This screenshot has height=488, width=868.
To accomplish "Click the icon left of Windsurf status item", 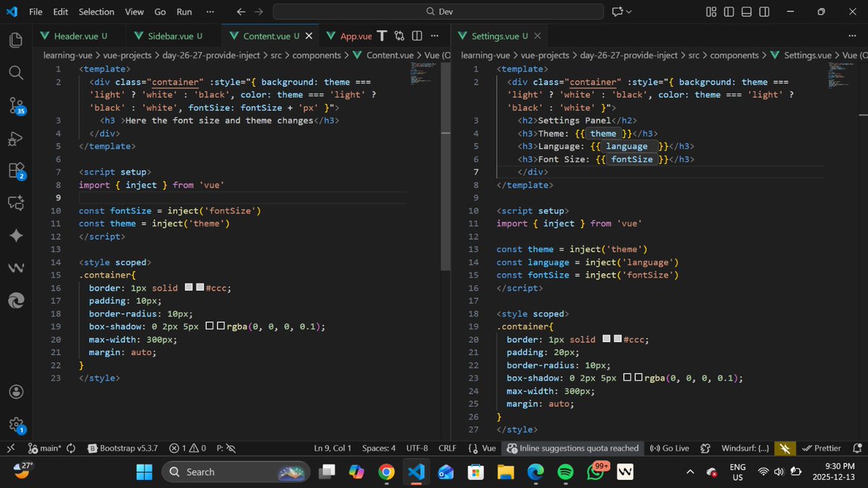I will [706, 448].
